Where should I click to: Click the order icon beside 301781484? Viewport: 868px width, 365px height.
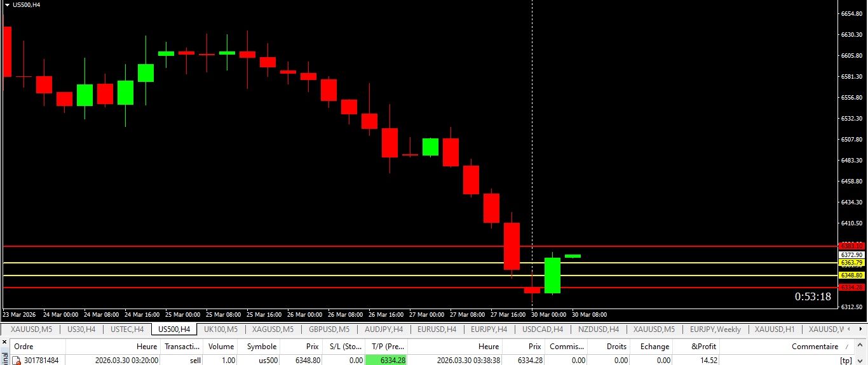[x=17, y=361]
